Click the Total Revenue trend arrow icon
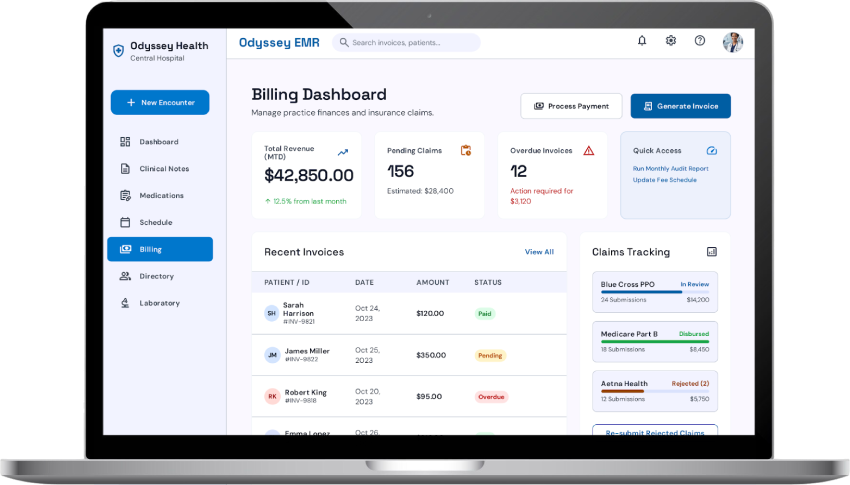The image size is (850, 485). click(x=343, y=153)
